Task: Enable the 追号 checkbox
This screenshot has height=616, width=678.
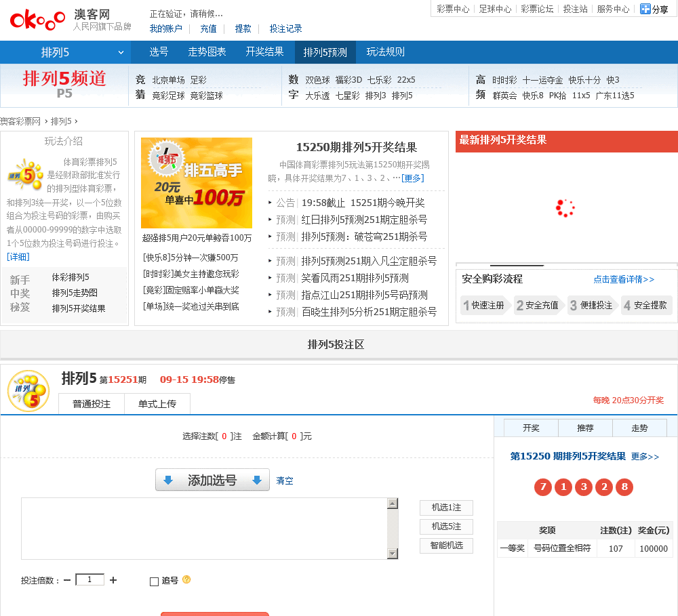Action: 154,581
